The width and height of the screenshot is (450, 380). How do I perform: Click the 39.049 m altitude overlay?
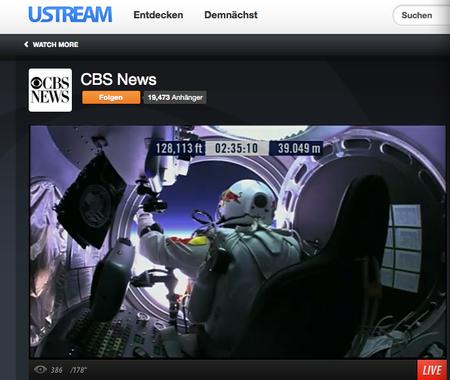297,148
